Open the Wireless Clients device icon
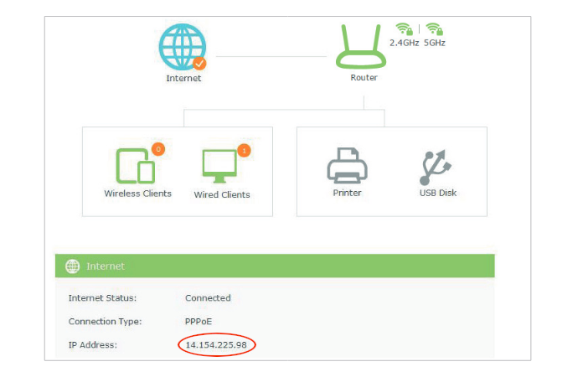 click(136, 166)
